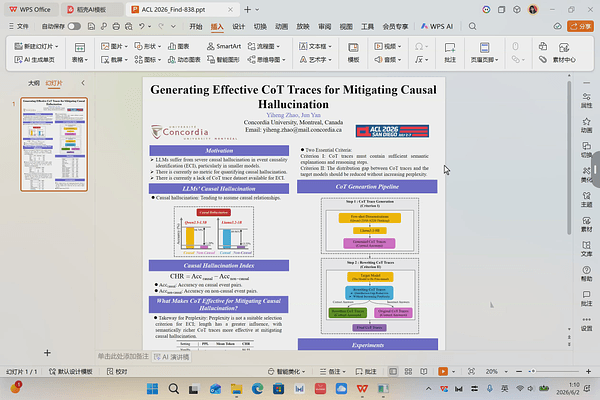
Task: Click the print icon in quick toolbar
Action: tap(116, 26)
